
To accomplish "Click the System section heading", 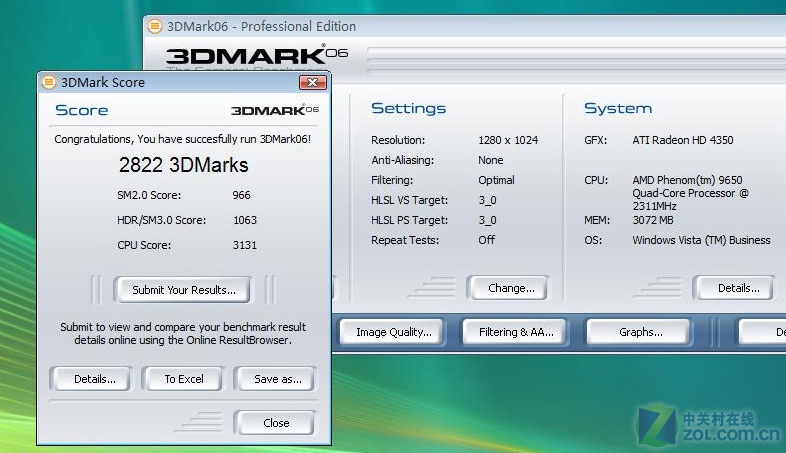I will click(x=618, y=108).
